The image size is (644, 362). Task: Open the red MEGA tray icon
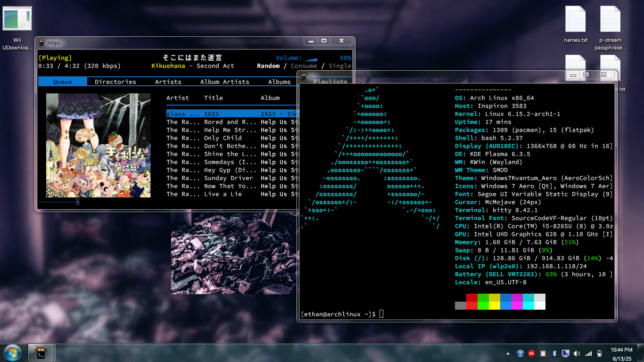coord(532,354)
